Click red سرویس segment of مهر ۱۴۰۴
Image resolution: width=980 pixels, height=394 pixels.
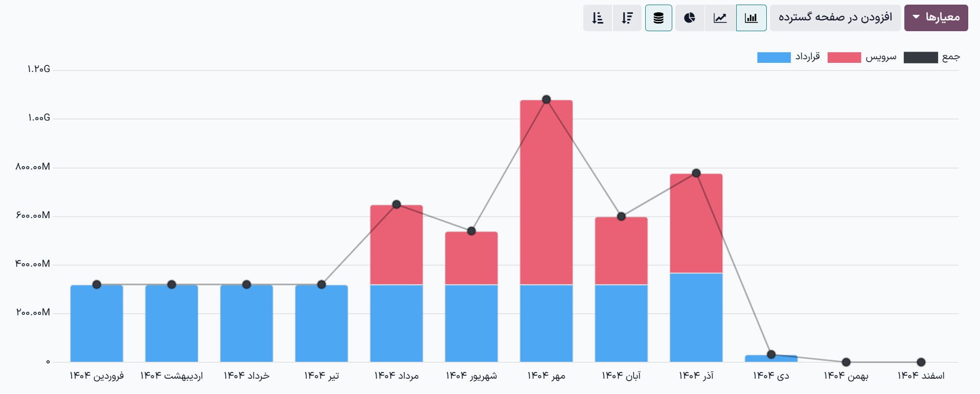546,192
